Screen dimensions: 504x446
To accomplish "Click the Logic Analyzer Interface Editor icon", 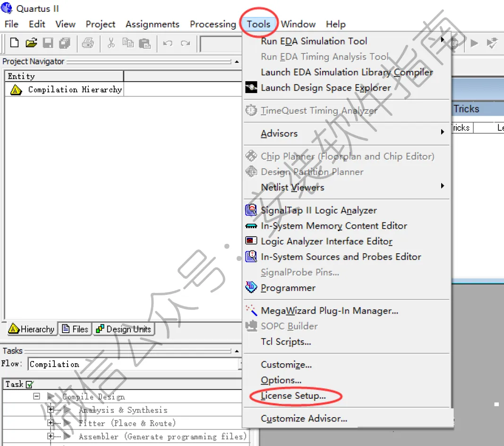I will pyautogui.click(x=251, y=240).
